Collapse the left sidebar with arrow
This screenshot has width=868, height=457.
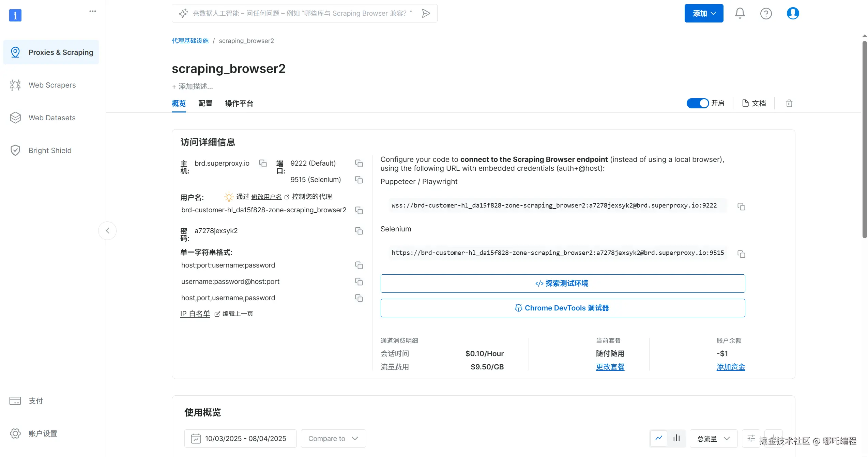[107, 231]
